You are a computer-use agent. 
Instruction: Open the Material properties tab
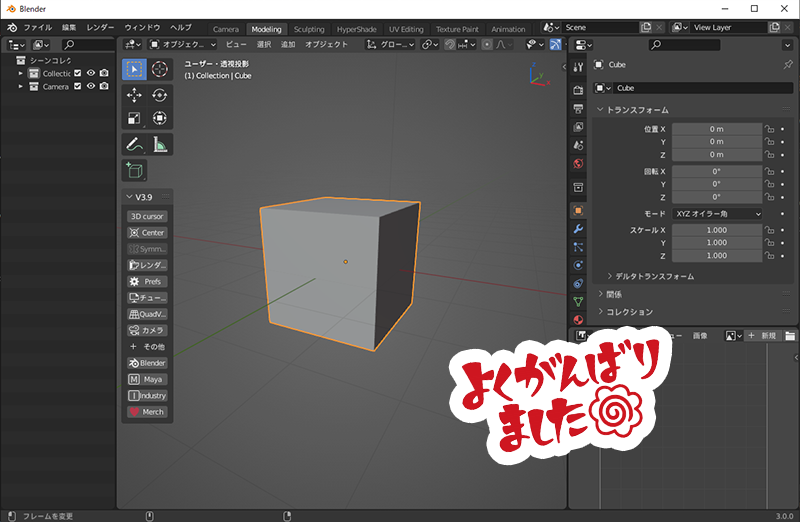(578, 320)
